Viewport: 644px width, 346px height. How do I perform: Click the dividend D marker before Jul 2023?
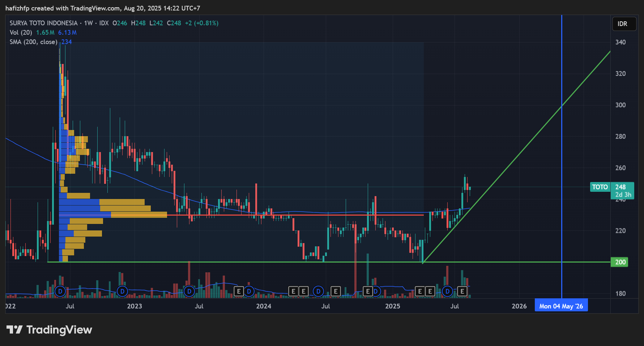189,291
